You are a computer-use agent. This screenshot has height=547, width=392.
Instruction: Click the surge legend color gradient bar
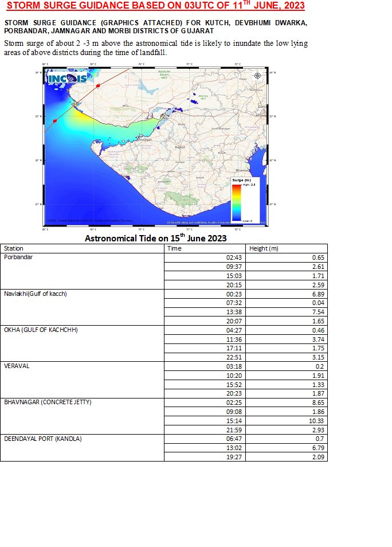pos(237,202)
